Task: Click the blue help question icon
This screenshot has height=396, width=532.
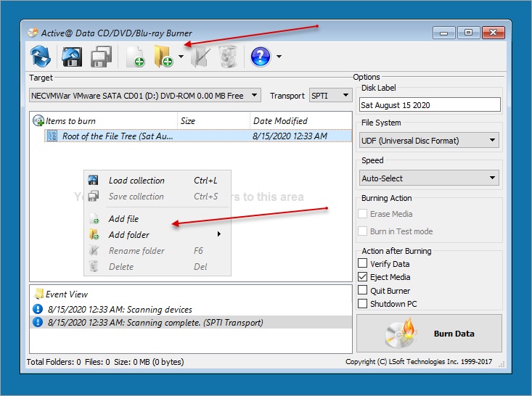Action: [261, 57]
